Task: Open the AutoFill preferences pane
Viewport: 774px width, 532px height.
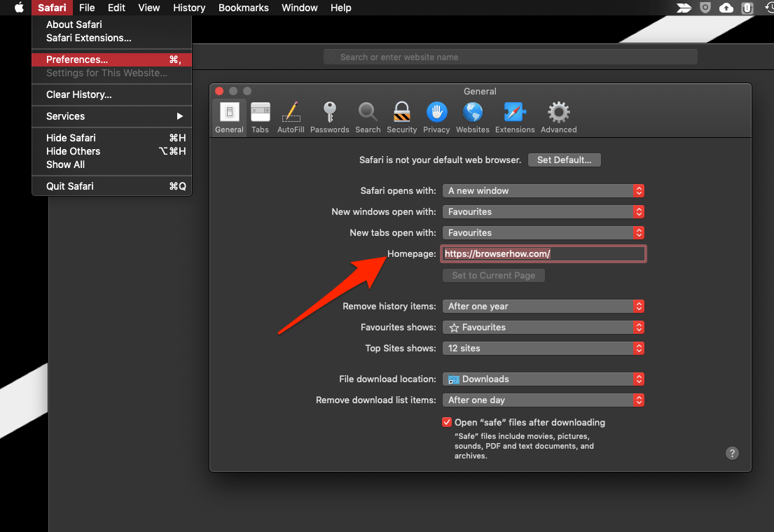Action: 291,118
